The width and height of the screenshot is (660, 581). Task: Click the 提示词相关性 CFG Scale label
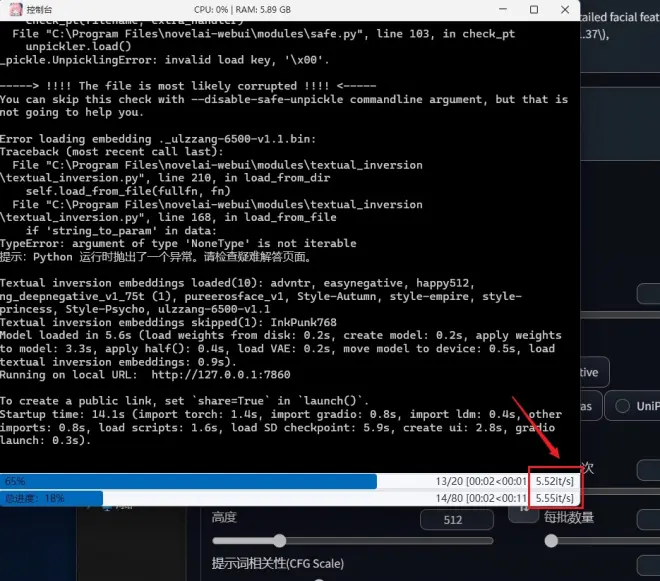point(279,565)
